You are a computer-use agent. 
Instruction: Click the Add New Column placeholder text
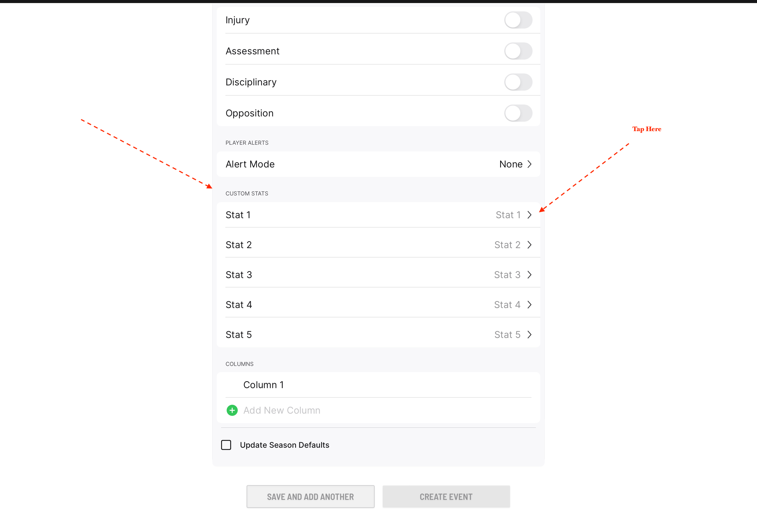pyautogui.click(x=282, y=410)
